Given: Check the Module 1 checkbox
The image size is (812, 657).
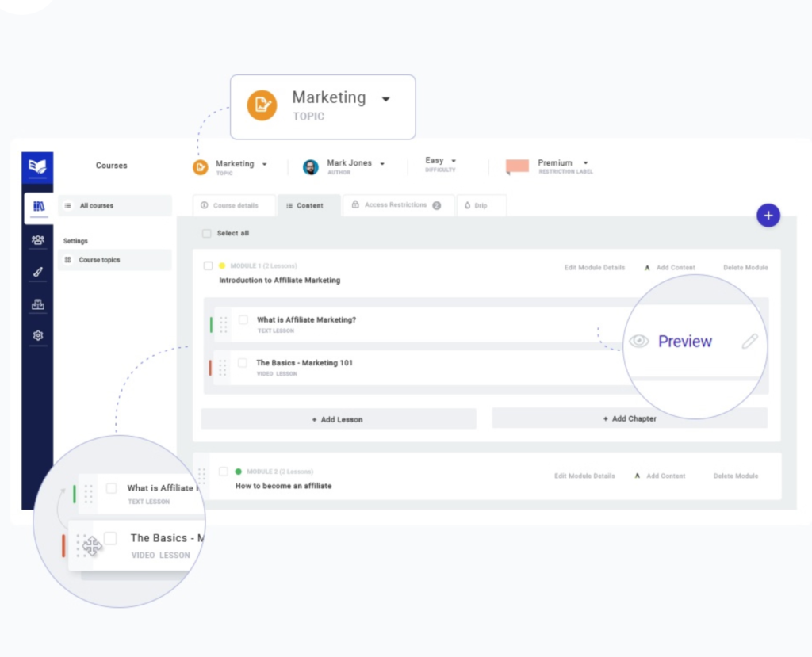Looking at the screenshot, I should [209, 266].
